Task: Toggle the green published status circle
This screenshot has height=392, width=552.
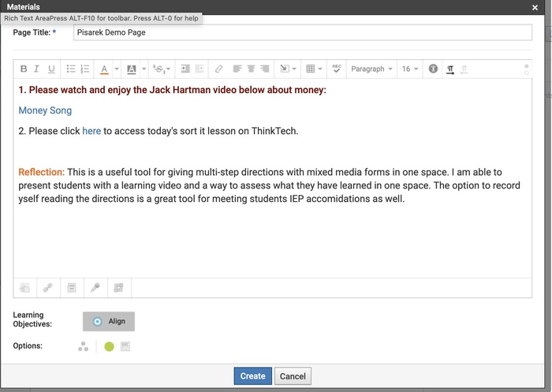Action: tap(109, 346)
